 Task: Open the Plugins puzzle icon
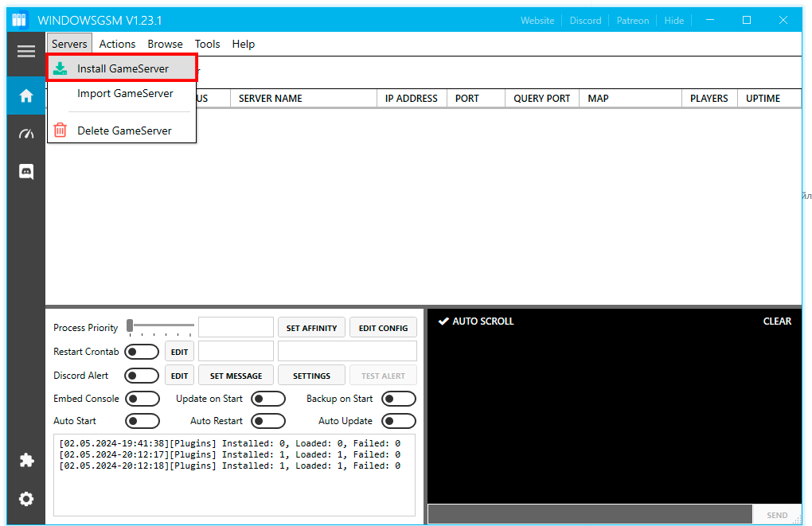(x=26, y=460)
